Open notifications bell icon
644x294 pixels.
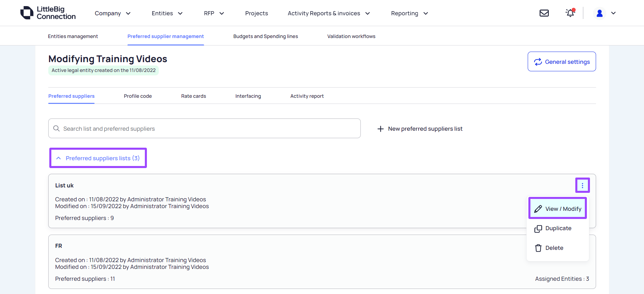point(570,13)
